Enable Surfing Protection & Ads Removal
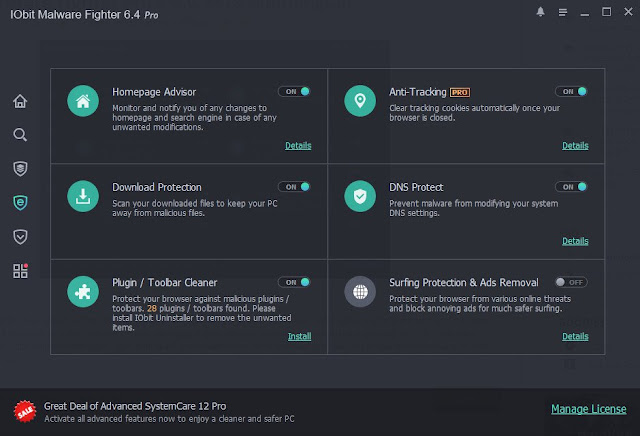 pos(572,283)
